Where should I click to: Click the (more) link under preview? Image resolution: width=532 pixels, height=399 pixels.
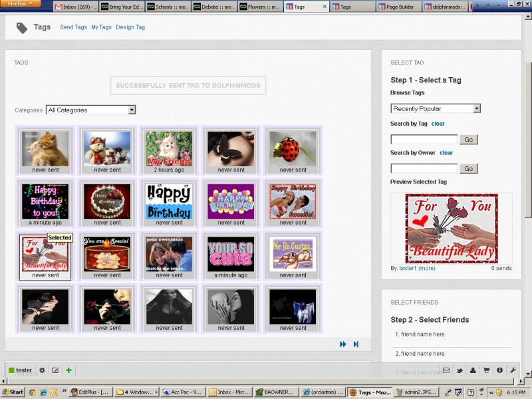(427, 268)
